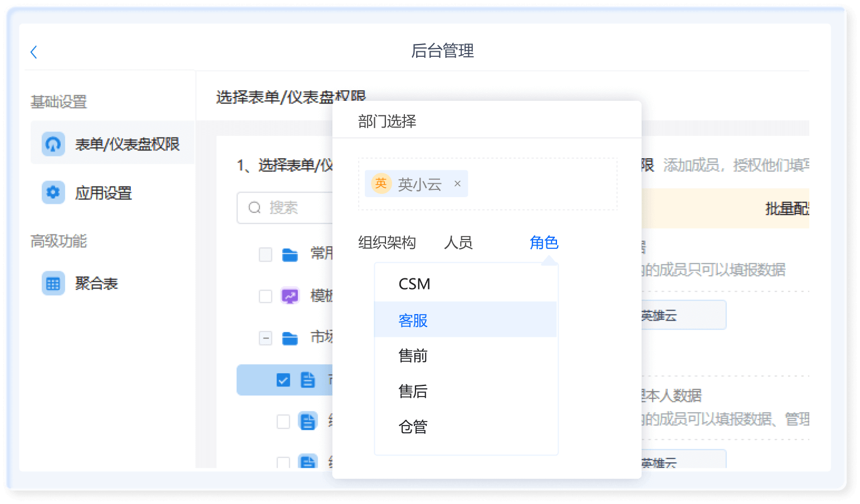860x504 pixels.
Task: Toggle the partial checkbox beside 市场 folder
Action: (266, 338)
